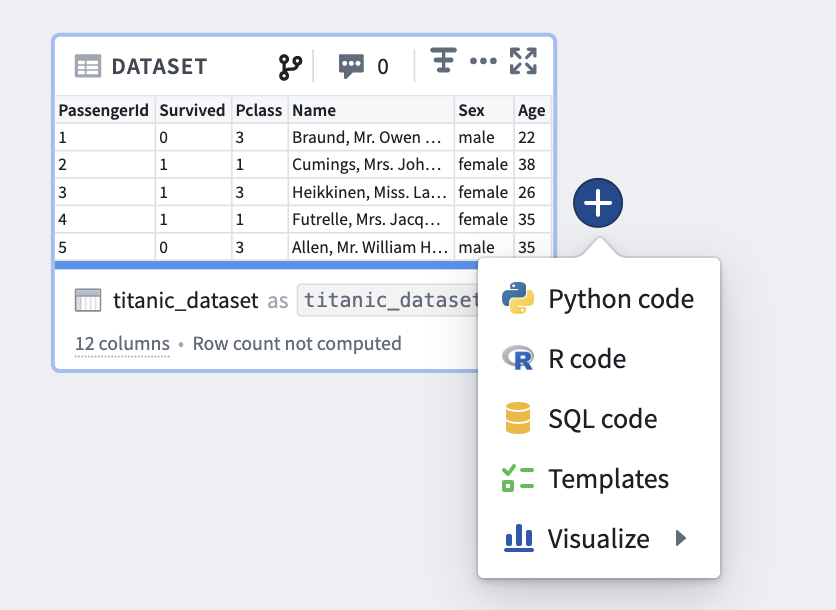Expand the Visualize submenu arrow
The height and width of the screenshot is (610, 836).
pyautogui.click(x=680, y=538)
